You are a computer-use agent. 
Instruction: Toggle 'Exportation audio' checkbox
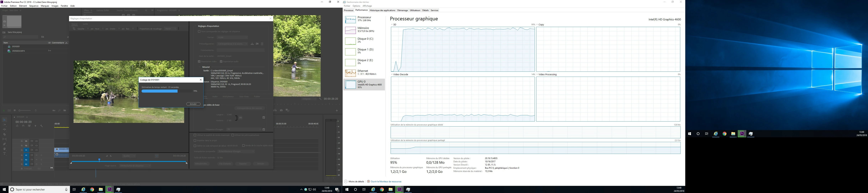(221, 61)
